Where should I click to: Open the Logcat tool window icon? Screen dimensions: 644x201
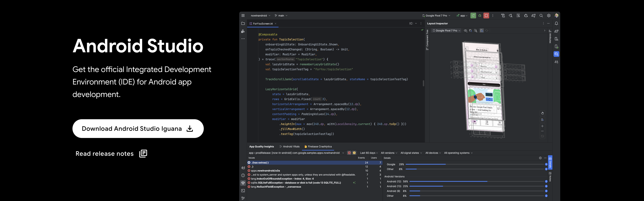click(243, 168)
